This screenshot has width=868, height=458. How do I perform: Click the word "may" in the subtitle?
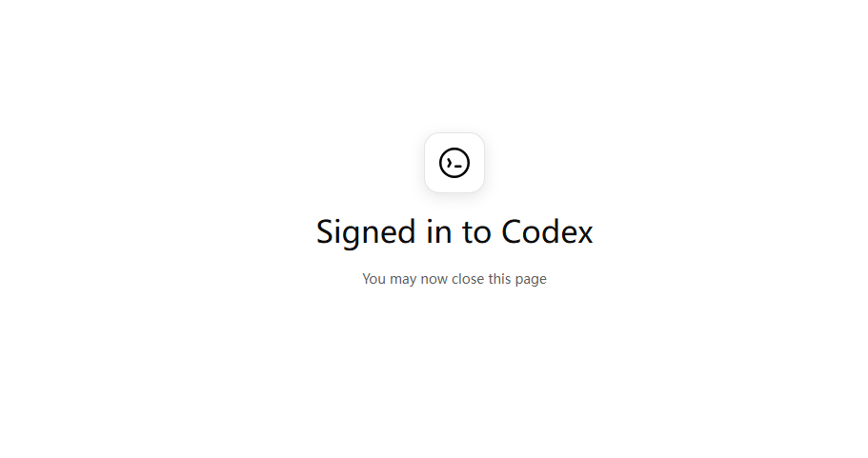(x=403, y=280)
